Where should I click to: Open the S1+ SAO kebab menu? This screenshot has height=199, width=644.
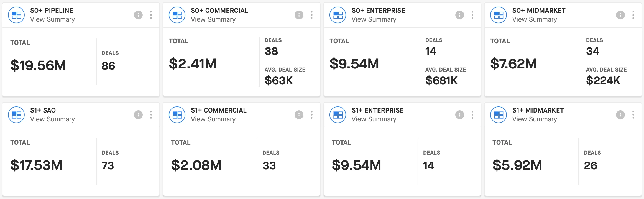(151, 115)
